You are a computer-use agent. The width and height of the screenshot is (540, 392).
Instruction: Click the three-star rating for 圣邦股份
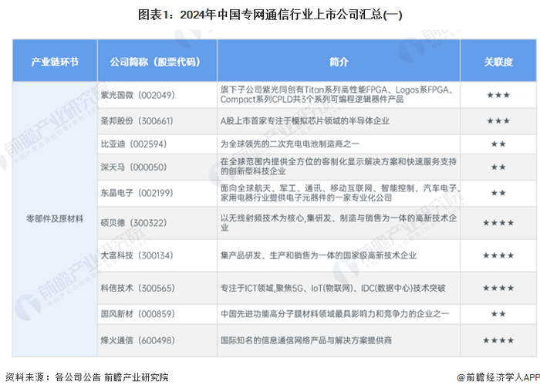tap(498, 121)
